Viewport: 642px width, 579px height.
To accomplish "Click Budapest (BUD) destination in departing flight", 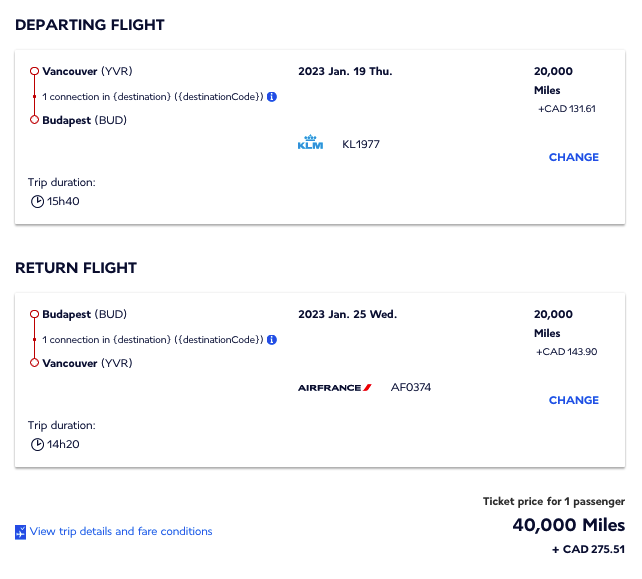I will 84,120.
